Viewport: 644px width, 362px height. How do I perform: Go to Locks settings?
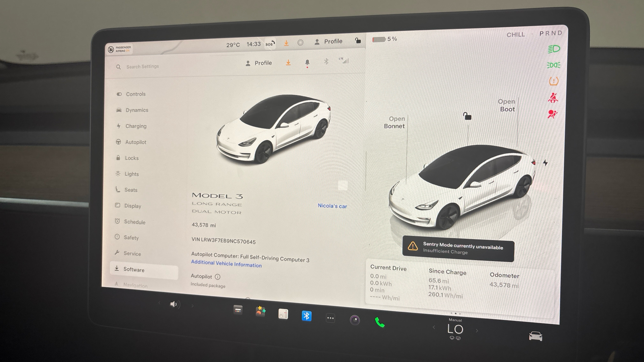tap(127, 158)
